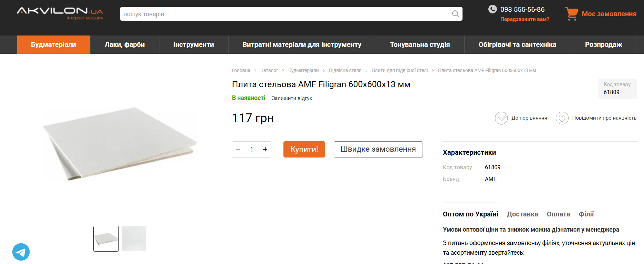Click the compare checkmark icon
The height and width of the screenshot is (264, 644).
click(x=501, y=118)
